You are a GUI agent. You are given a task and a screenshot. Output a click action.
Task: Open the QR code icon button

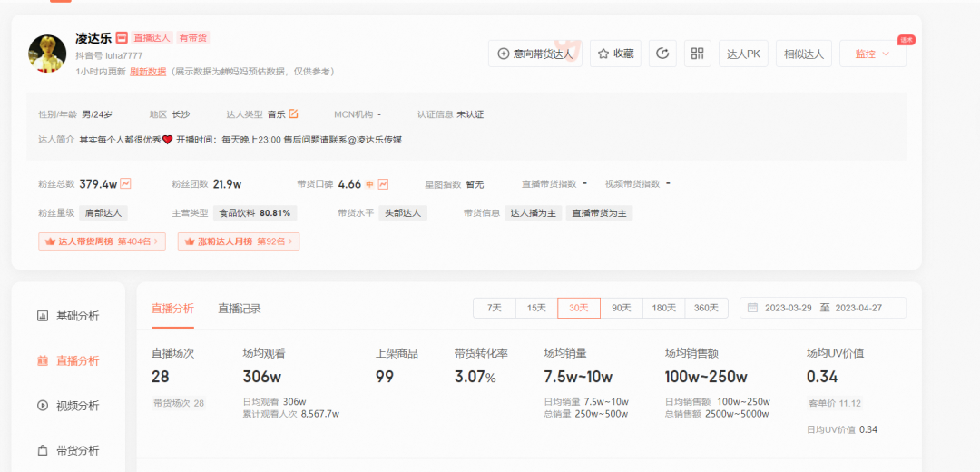(x=697, y=54)
